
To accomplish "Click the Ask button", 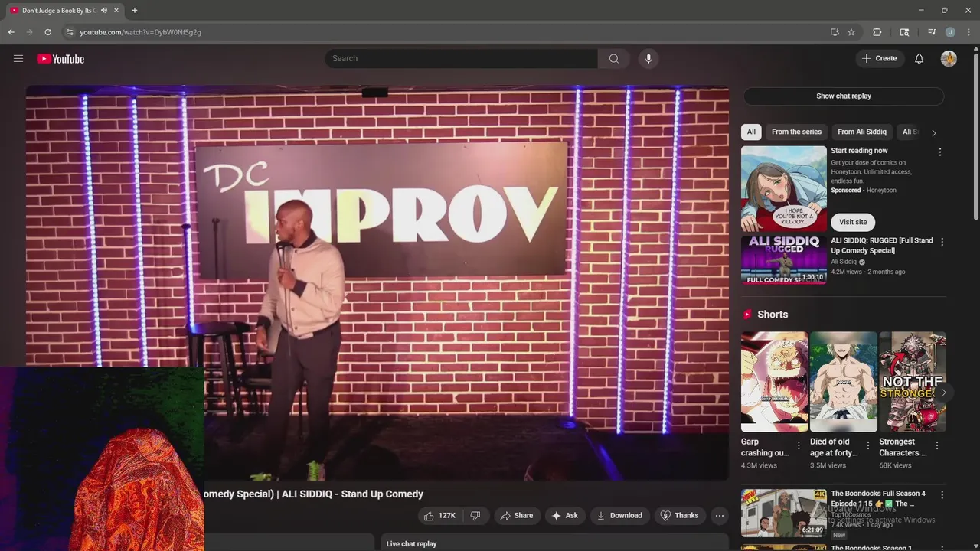I will [565, 516].
